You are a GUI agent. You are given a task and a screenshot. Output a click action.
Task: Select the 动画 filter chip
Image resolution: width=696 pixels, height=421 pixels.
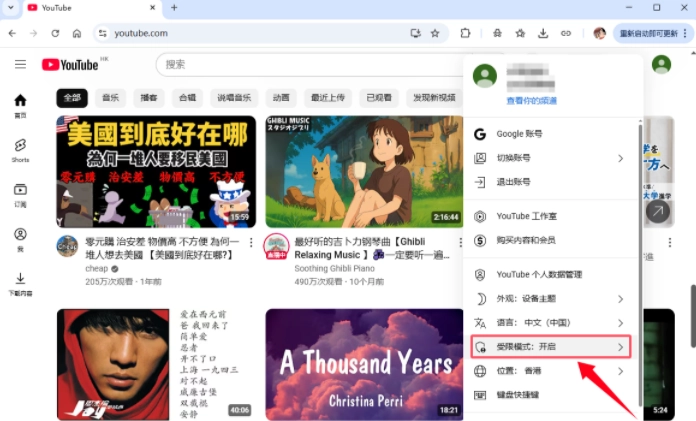[281, 98]
